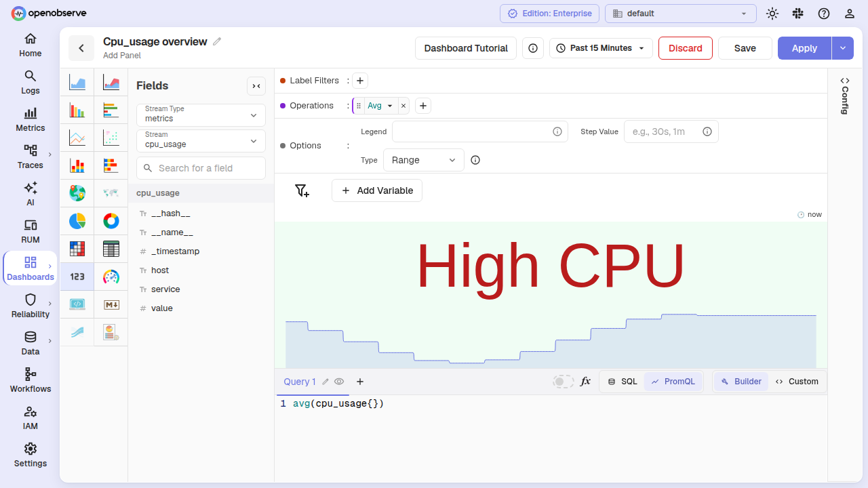Select the line chart type
This screenshot has width=868, height=488.
pyautogui.click(x=77, y=138)
